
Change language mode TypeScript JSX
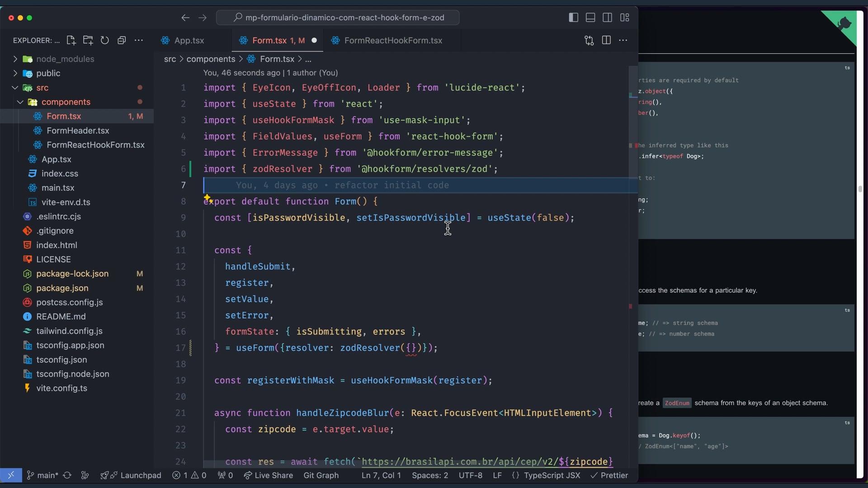[x=552, y=475]
